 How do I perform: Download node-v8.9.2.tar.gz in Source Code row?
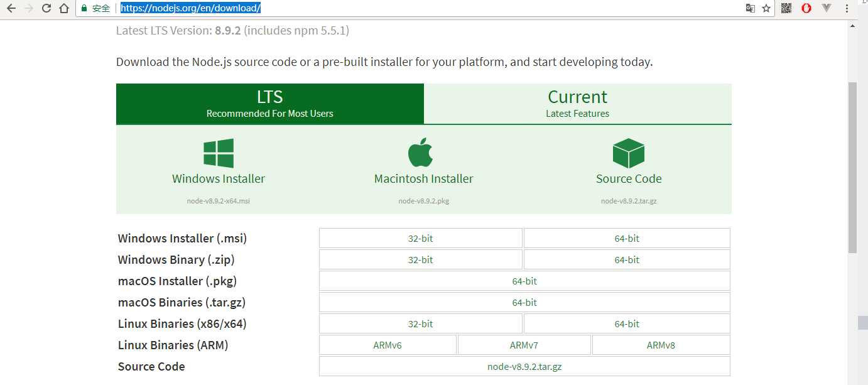(x=524, y=366)
